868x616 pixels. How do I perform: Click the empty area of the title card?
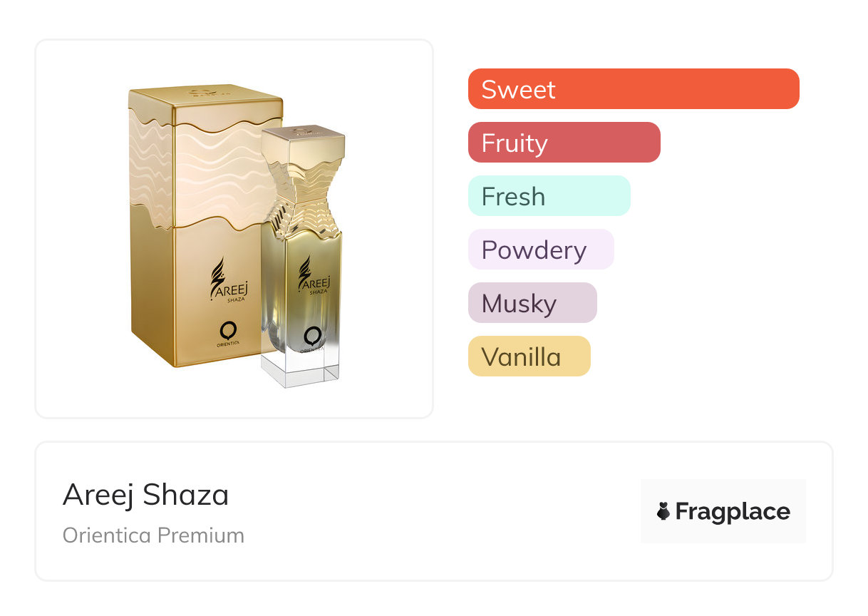pyautogui.click(x=442, y=511)
